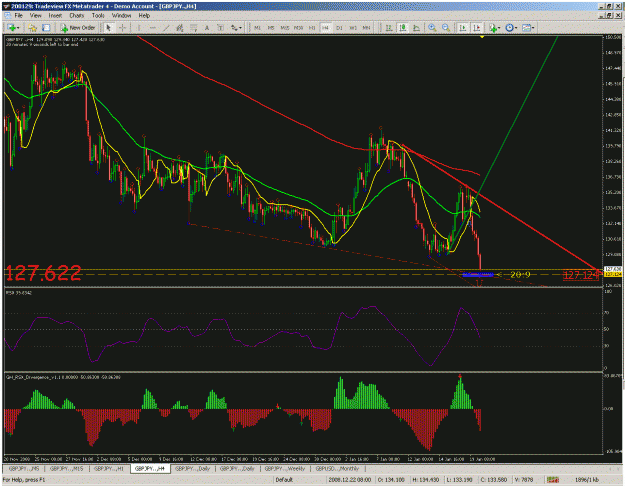Click the application icon in menu bar
This screenshot has height=486, width=625.
point(7,16)
